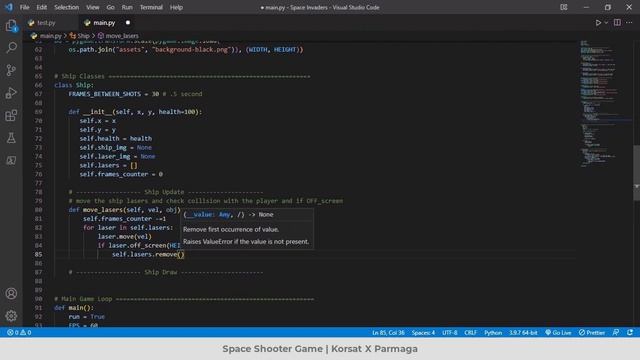Open the Help menu
Image resolution: width=640 pixels, height=360 pixels.
(x=176, y=7)
